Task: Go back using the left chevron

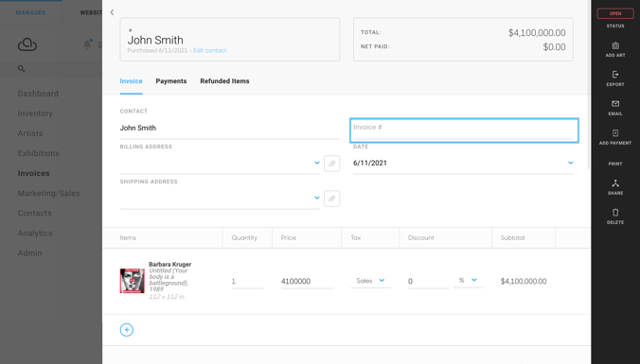Action: click(112, 12)
